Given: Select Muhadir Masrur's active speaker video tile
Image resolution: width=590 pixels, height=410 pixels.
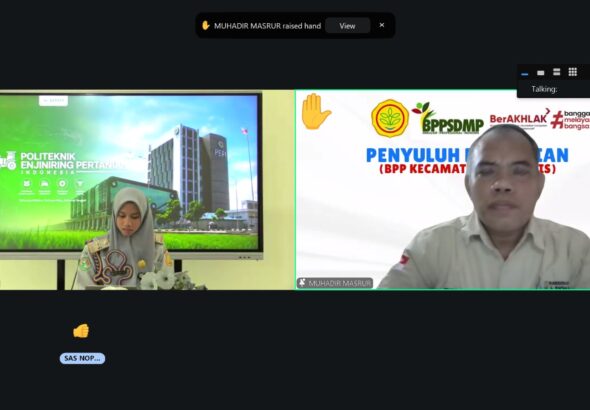Looking at the screenshot, I should [442, 190].
